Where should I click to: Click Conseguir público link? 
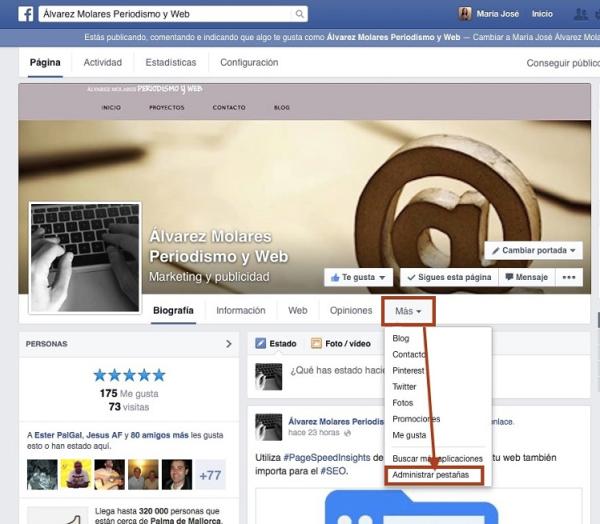pos(563,63)
